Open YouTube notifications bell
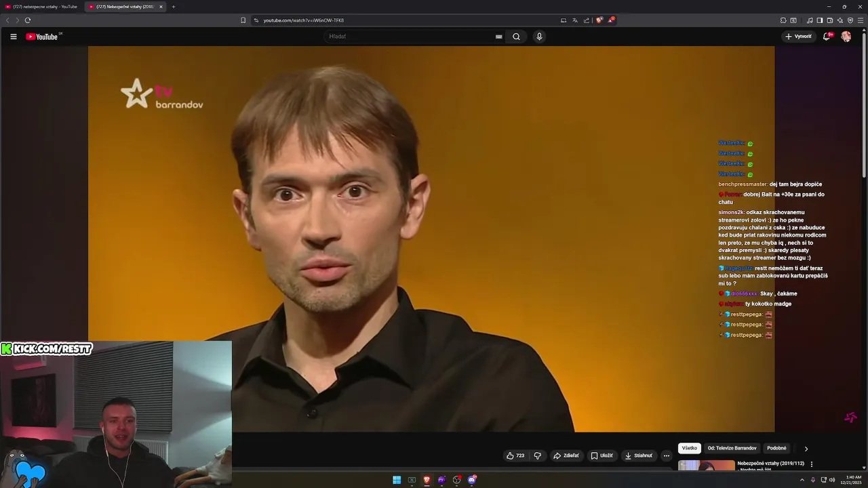 click(827, 37)
